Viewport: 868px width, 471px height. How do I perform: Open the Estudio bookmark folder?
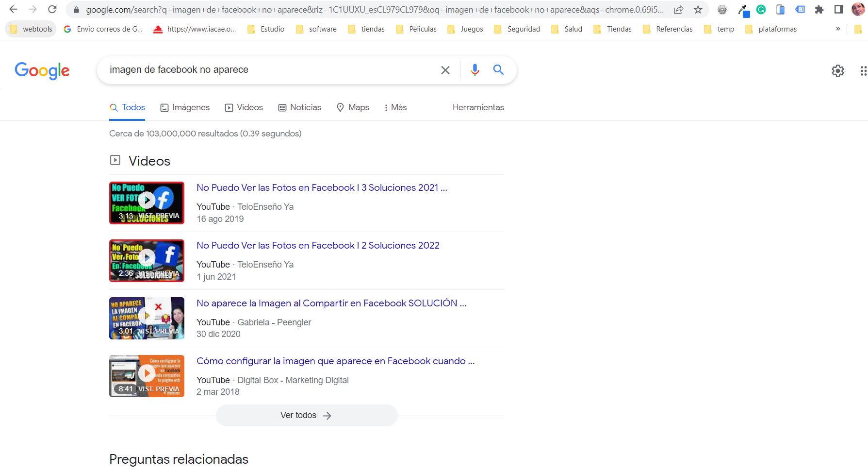click(266, 29)
